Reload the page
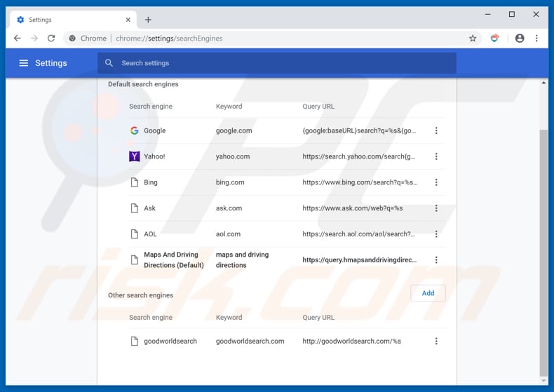This screenshot has width=554, height=392. click(51, 38)
